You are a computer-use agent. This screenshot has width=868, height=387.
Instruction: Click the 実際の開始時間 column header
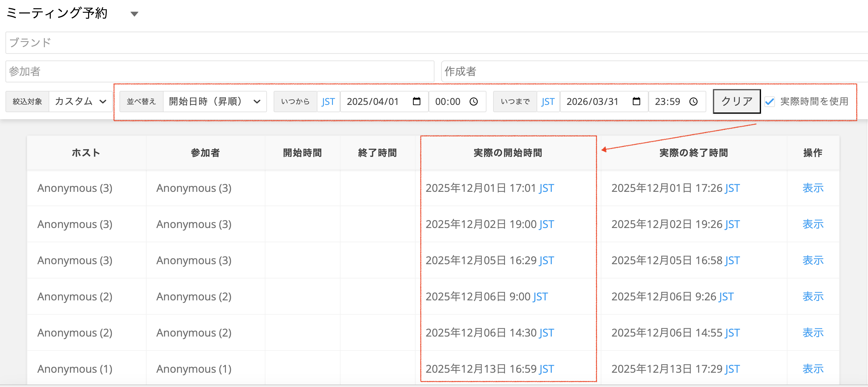point(508,153)
